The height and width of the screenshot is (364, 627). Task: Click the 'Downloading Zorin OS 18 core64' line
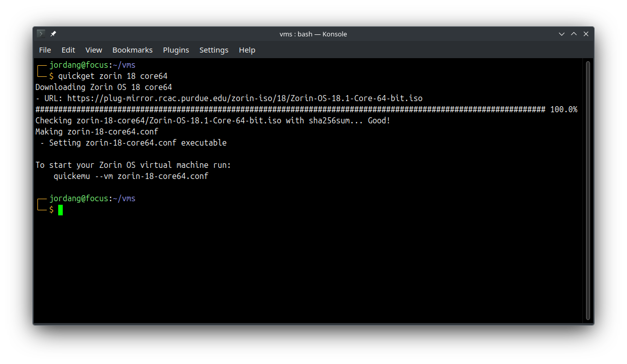tap(104, 87)
